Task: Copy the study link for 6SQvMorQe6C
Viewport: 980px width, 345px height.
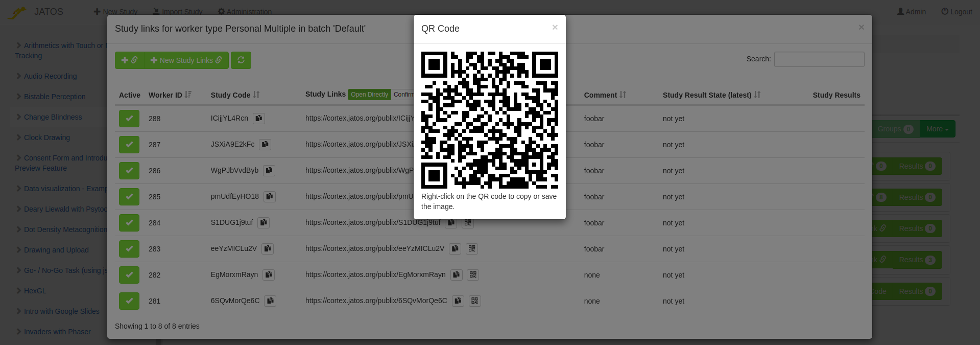Action: pyautogui.click(x=458, y=301)
